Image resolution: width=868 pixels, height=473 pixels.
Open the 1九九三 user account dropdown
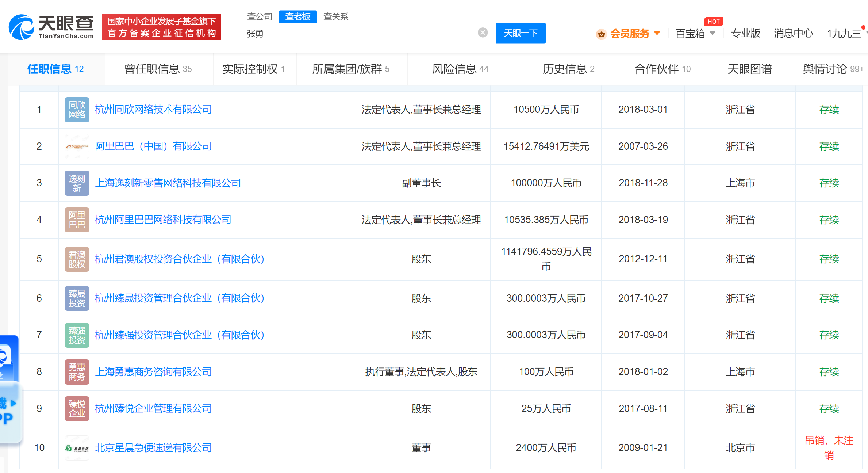point(845,34)
